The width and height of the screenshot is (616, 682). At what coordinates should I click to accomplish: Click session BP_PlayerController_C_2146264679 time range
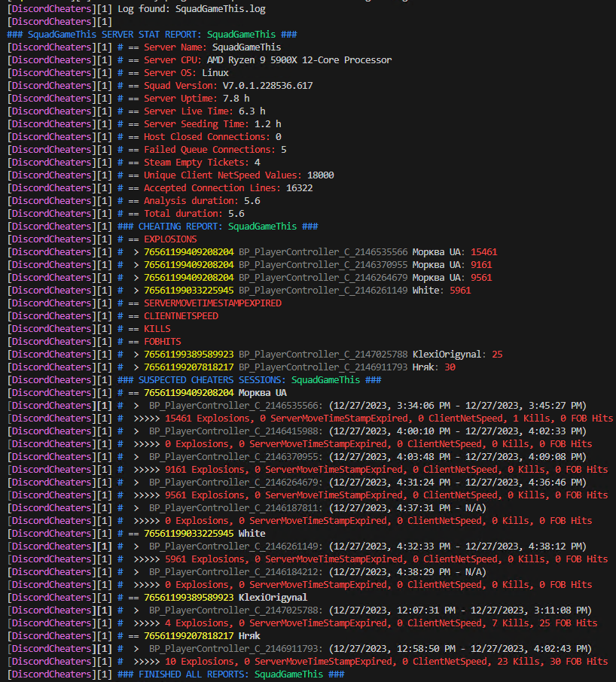(x=458, y=483)
